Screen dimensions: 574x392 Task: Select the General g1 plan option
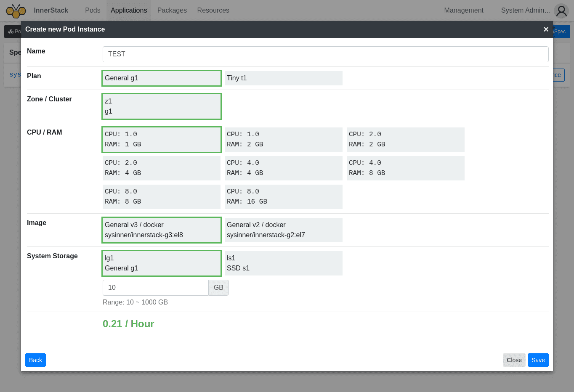162,78
